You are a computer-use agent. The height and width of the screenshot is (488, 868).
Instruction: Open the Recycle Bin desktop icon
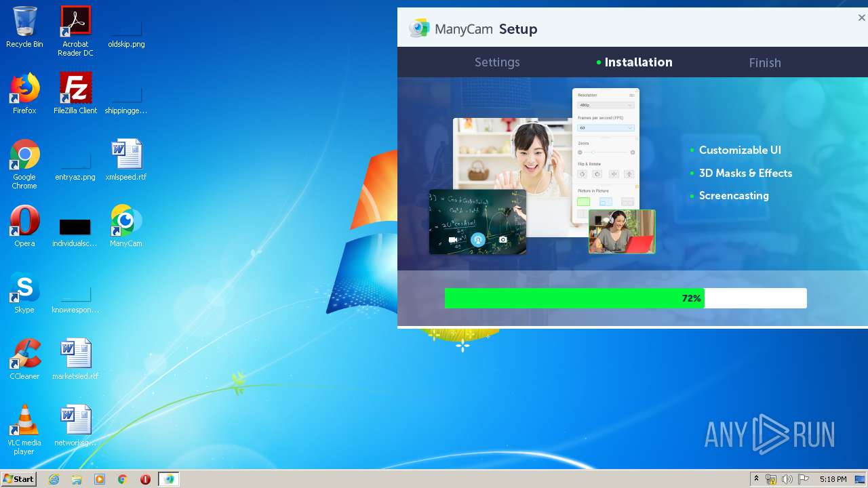(x=24, y=27)
